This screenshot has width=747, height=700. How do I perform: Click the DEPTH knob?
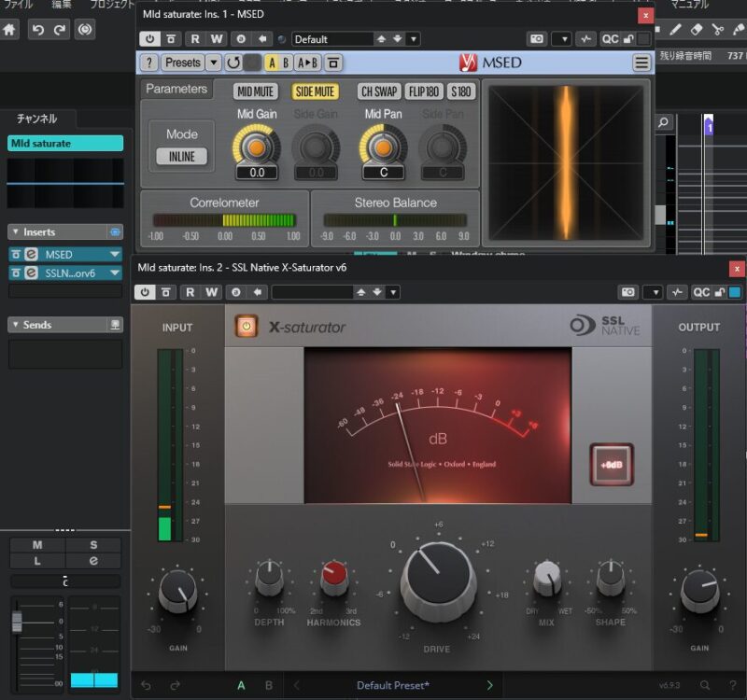(269, 578)
